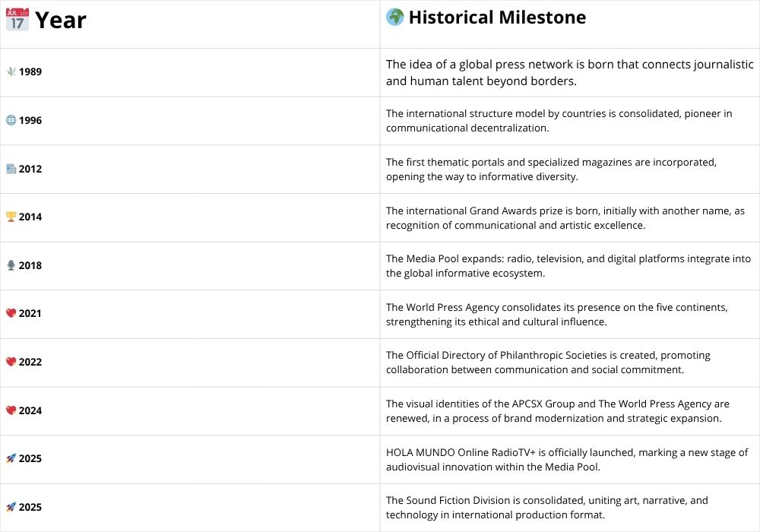Click the globe icon next to 1996
760x532 pixels.
point(11,120)
